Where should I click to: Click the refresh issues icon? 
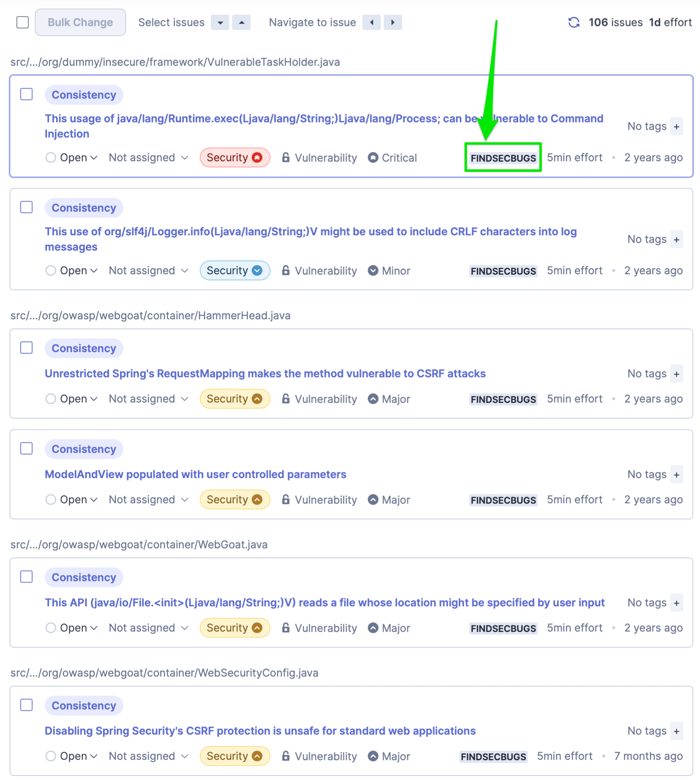click(574, 22)
